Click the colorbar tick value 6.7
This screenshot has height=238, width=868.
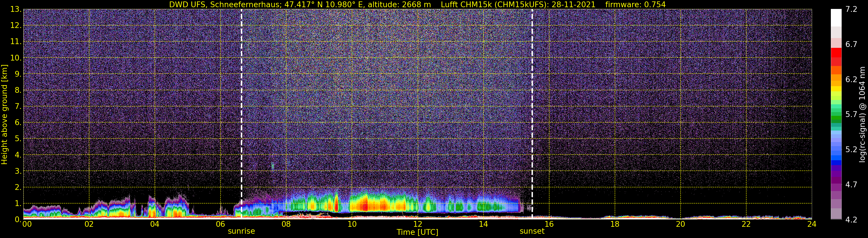(x=851, y=44)
